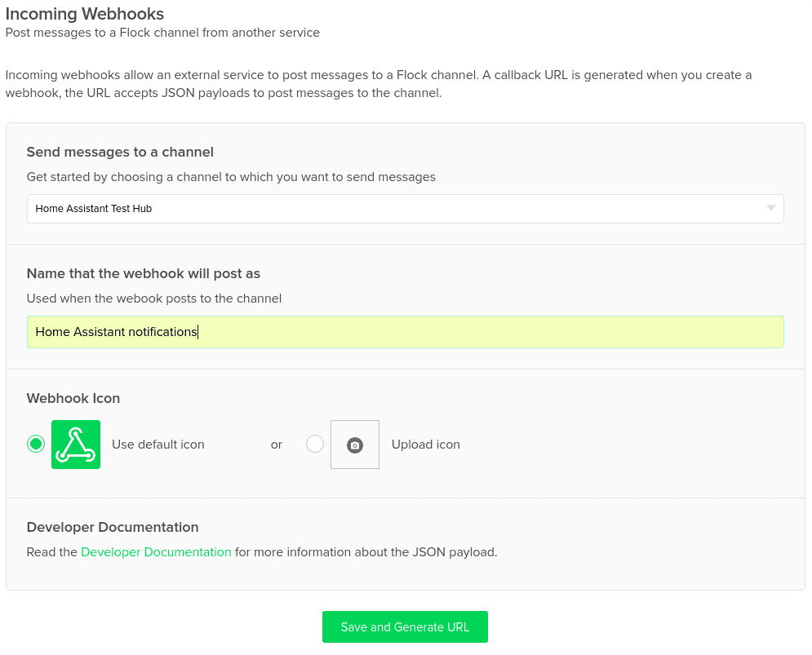812x655 pixels.
Task: Click the "Post messages to a Flock channel" subtitle
Action: point(162,33)
